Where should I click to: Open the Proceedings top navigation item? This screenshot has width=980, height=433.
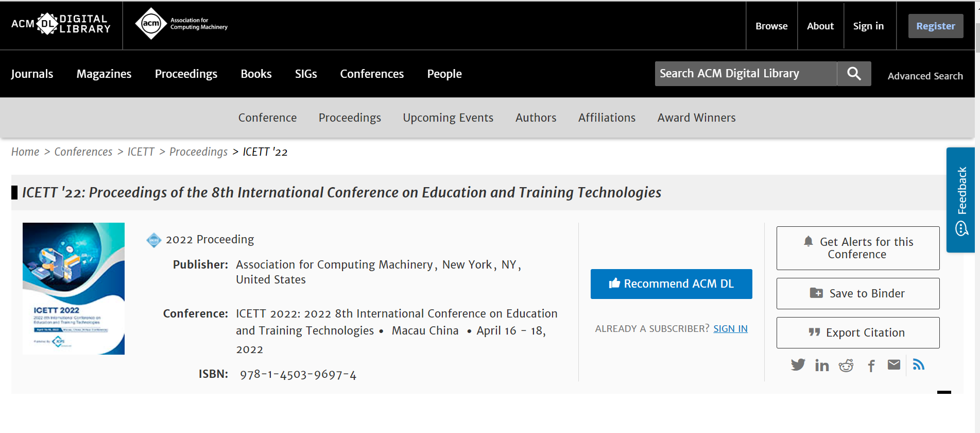[186, 74]
